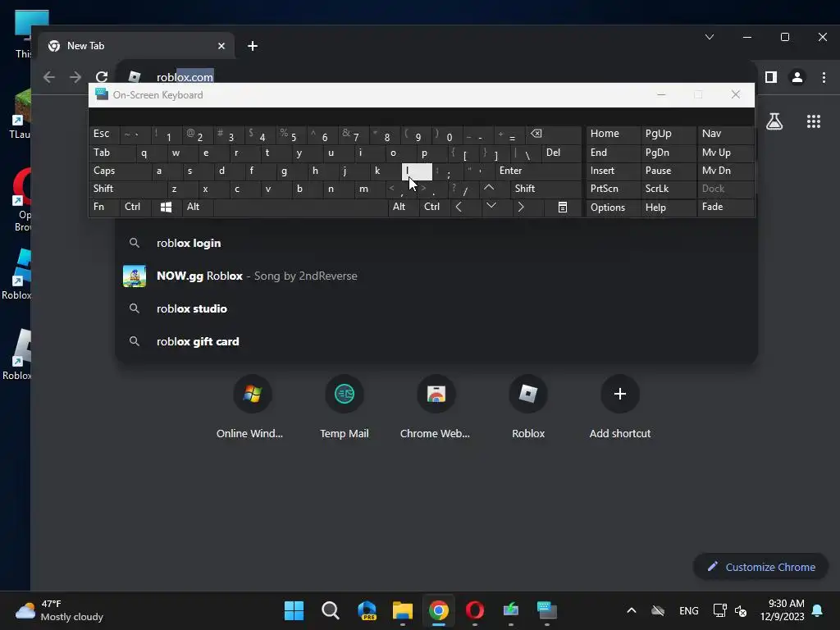Image resolution: width=840 pixels, height=630 pixels.
Task: Choose roblox gift card suggestion
Action: tap(436, 341)
